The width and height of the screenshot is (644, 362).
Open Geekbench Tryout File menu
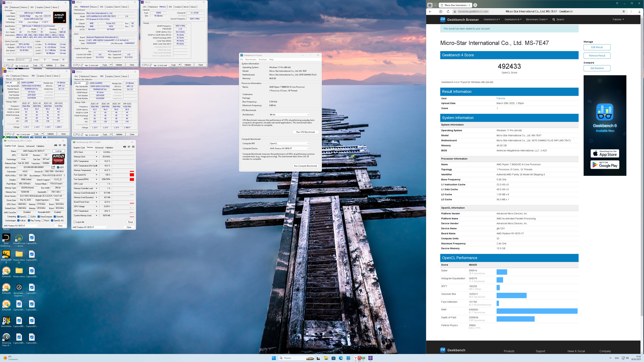coord(241,59)
